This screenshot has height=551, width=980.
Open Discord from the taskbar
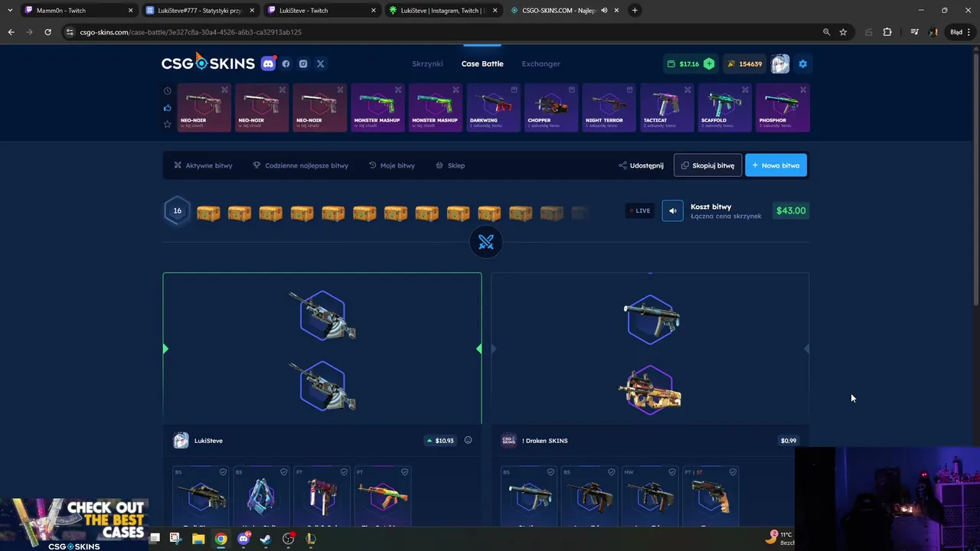coord(243,539)
